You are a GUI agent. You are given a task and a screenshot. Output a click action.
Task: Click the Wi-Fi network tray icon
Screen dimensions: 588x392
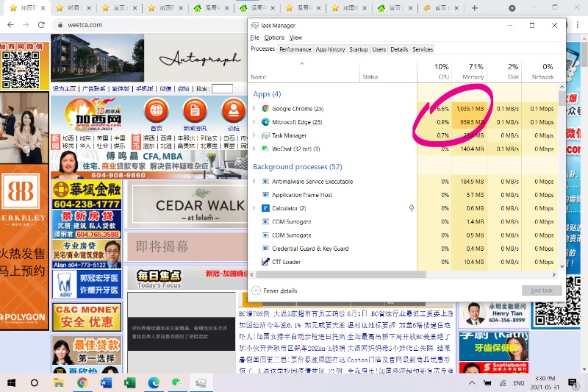(x=503, y=383)
